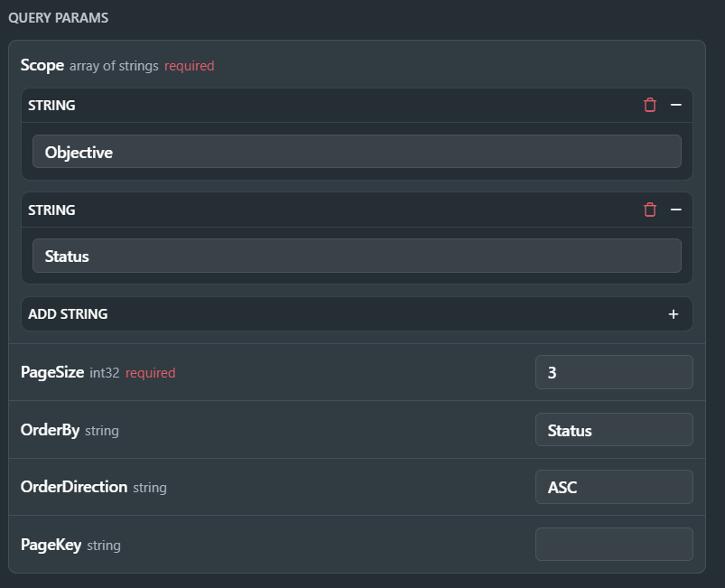Collapse the second STRING item
The height and width of the screenshot is (588, 725).
[676, 210]
